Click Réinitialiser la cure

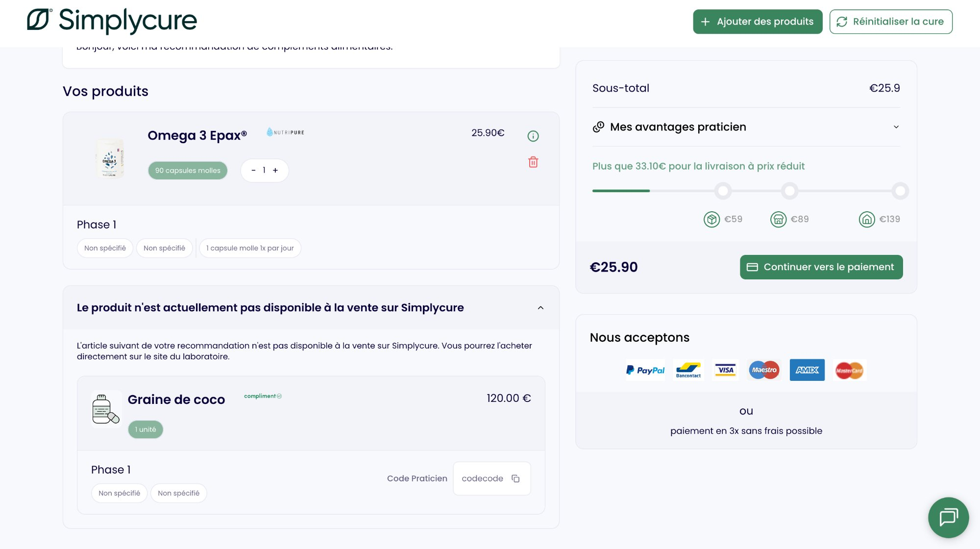point(891,22)
